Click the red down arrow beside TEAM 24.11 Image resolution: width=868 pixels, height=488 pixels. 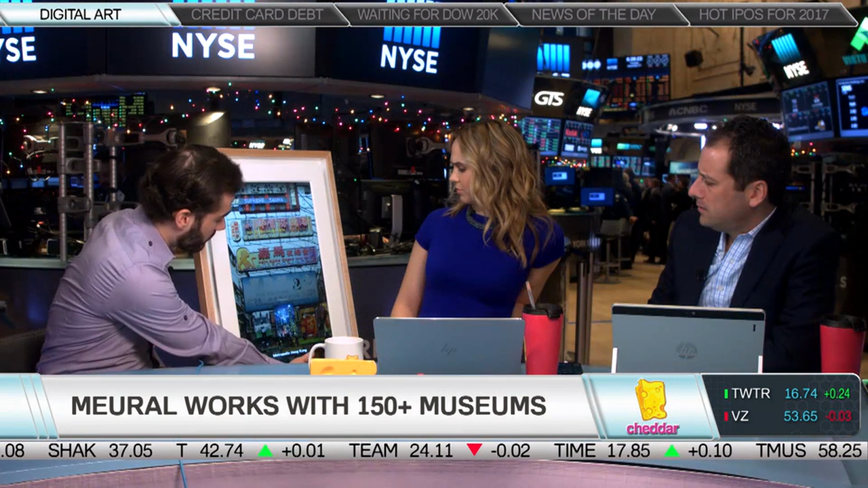click(474, 450)
